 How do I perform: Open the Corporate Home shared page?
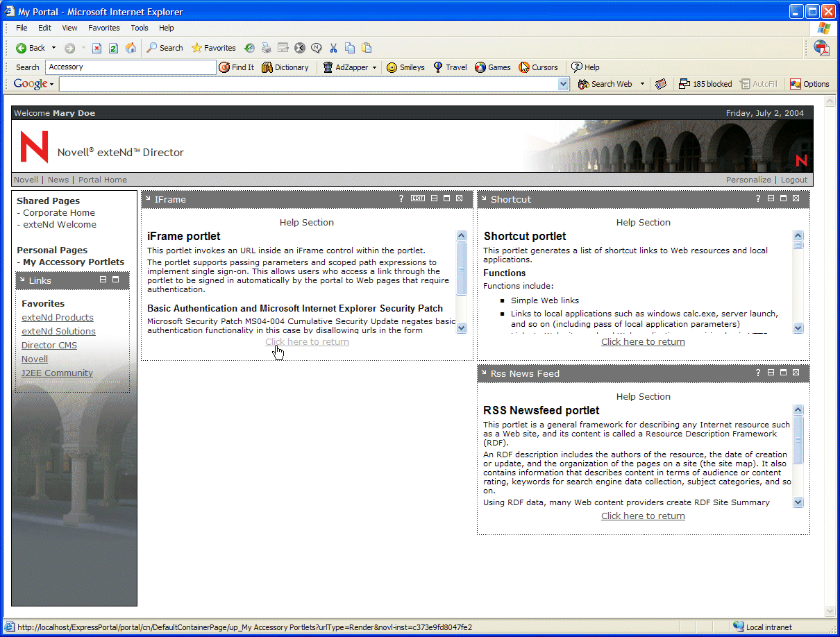59,213
